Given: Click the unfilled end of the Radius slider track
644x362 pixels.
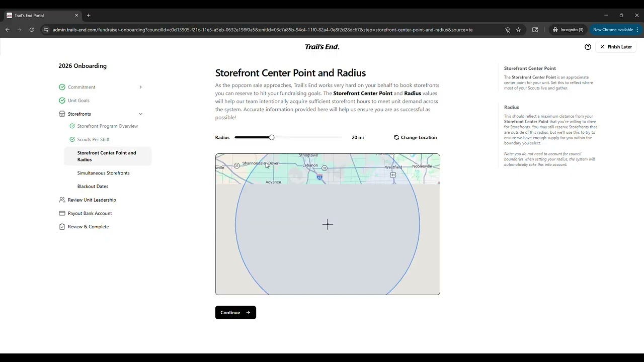Looking at the screenshot, I should click(x=308, y=137).
